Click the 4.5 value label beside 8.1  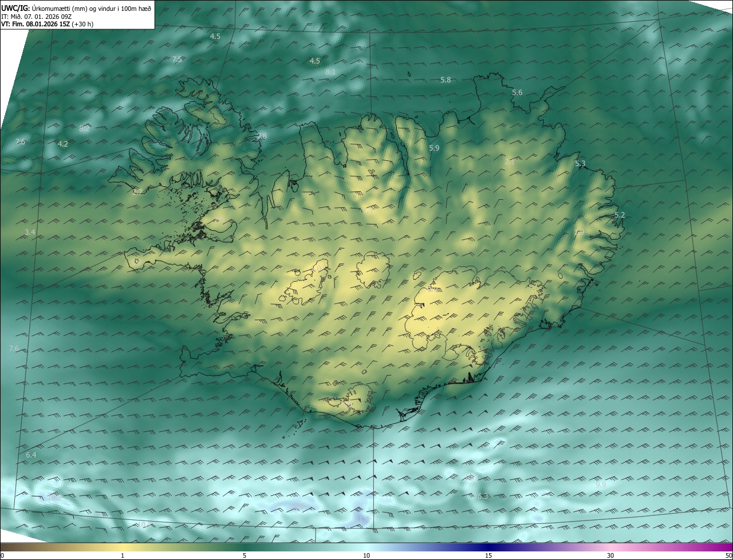coord(314,61)
